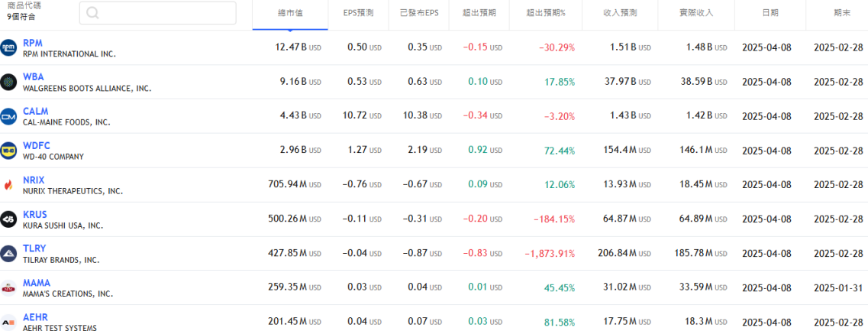
Task: Click the 81.58% surprise percentage
Action: pos(560,322)
